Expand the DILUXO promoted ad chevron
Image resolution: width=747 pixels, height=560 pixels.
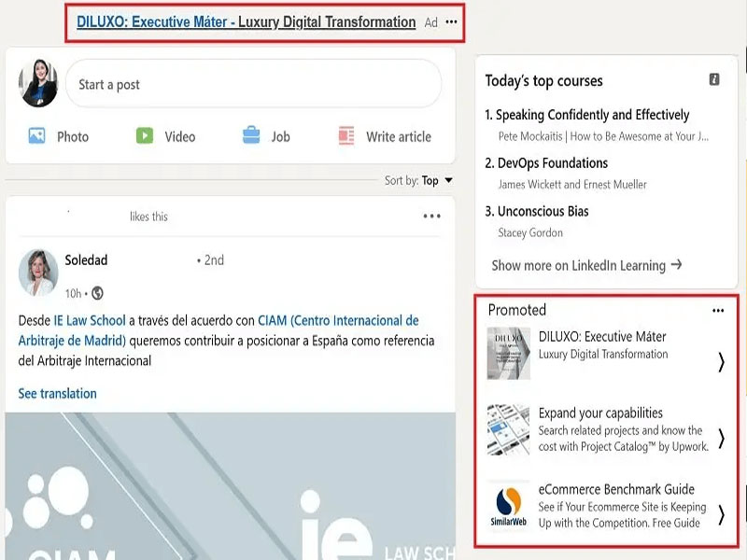pyautogui.click(x=721, y=362)
